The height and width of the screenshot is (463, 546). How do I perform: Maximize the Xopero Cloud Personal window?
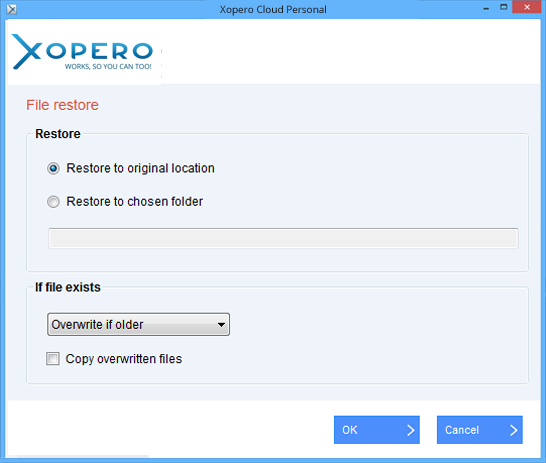[x=504, y=7]
